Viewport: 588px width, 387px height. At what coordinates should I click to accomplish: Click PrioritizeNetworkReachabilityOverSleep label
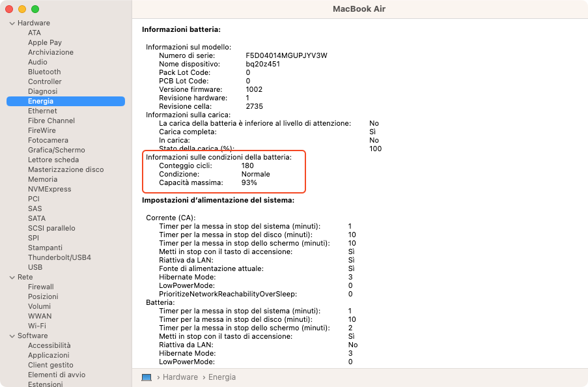coord(228,294)
